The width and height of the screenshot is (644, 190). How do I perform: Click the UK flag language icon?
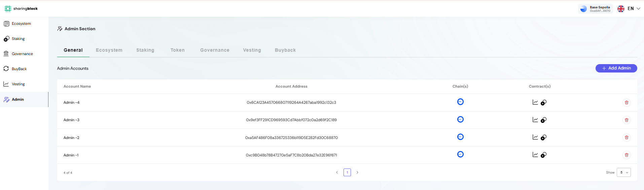621,9
